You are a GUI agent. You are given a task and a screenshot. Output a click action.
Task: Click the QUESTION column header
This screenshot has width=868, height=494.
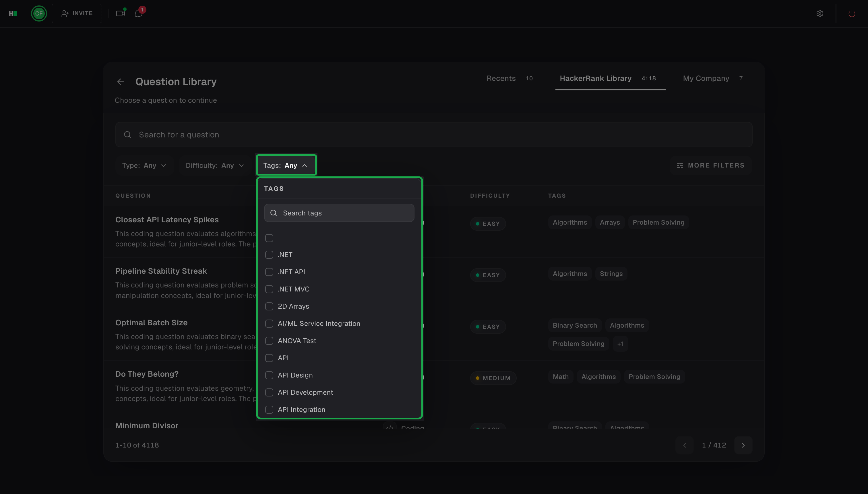tap(133, 196)
